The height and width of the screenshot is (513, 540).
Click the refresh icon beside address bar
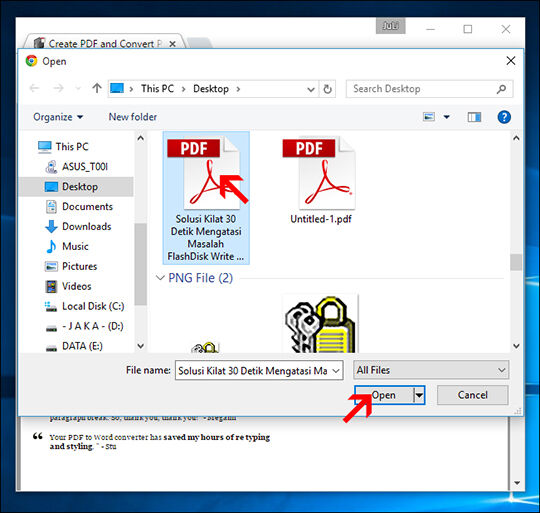328,89
